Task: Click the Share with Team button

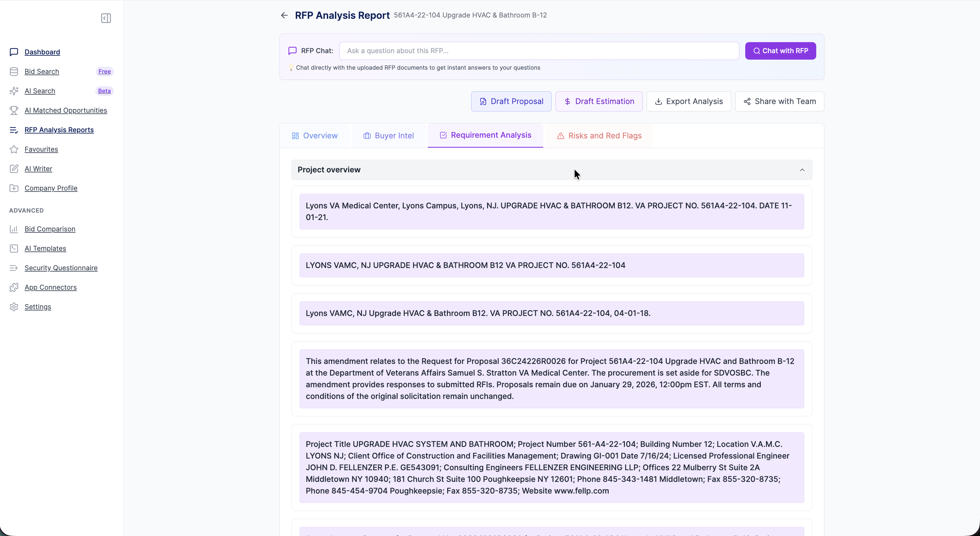Action: coord(780,101)
